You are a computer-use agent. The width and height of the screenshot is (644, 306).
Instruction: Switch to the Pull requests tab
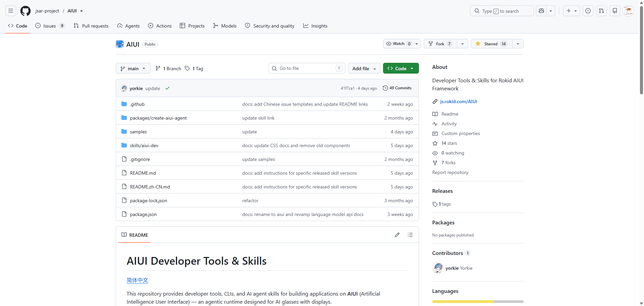(x=91, y=26)
